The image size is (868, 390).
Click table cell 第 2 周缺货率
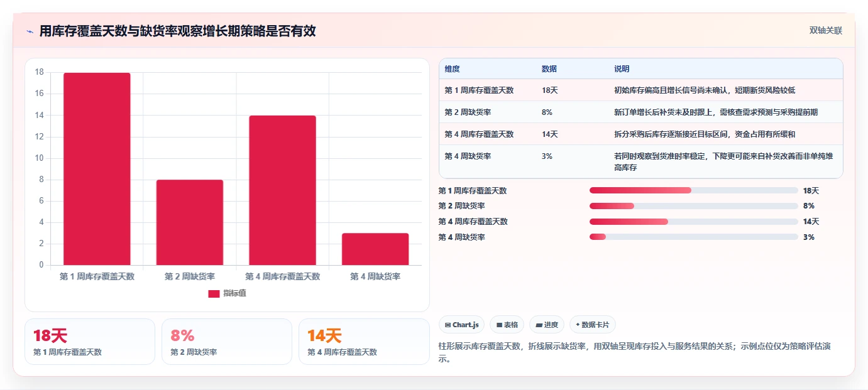point(468,112)
